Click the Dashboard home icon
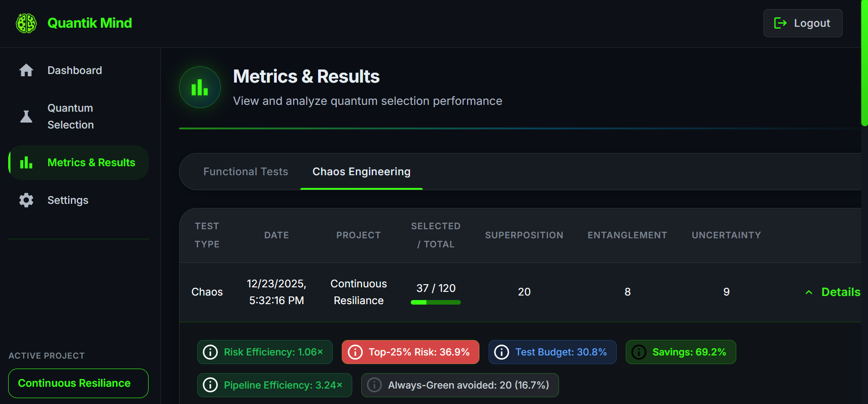 26,70
